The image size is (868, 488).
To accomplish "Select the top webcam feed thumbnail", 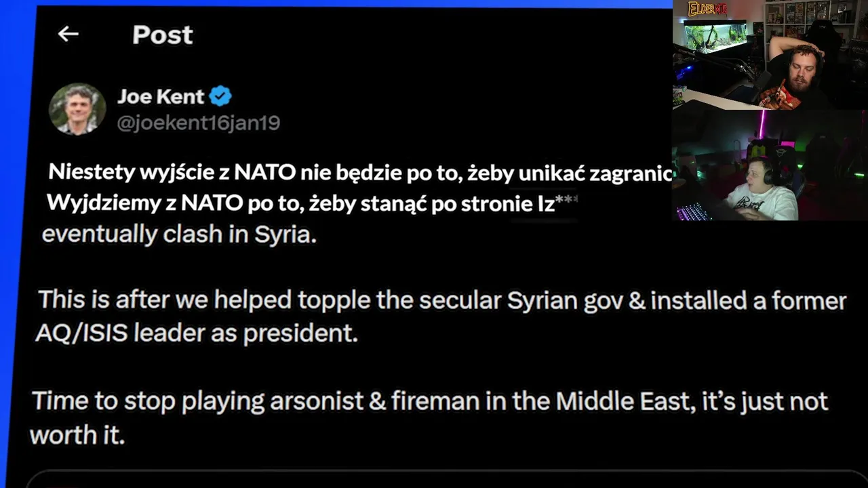I will pyautogui.click(x=770, y=54).
